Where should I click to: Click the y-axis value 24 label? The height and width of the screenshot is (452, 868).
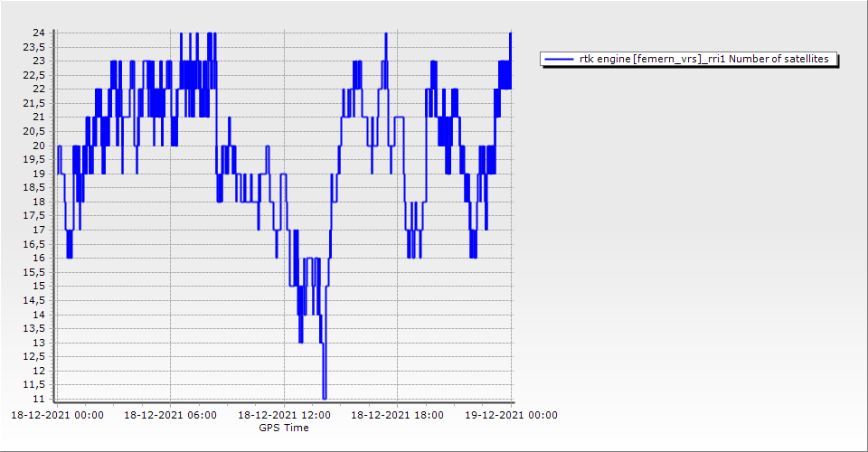click(x=40, y=33)
